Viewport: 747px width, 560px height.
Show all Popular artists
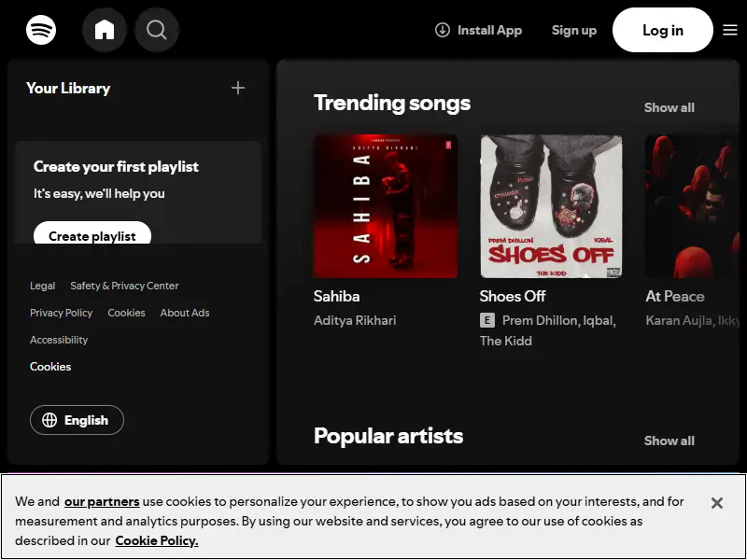point(669,441)
